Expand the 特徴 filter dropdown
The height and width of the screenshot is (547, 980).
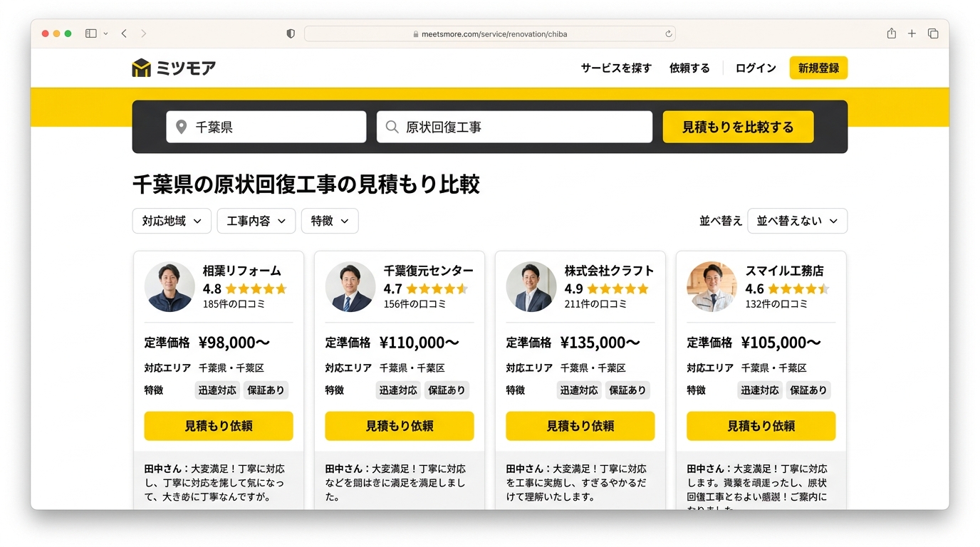coord(330,221)
